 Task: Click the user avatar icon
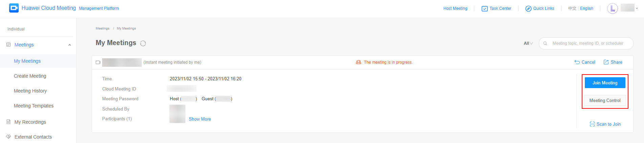(x=613, y=8)
